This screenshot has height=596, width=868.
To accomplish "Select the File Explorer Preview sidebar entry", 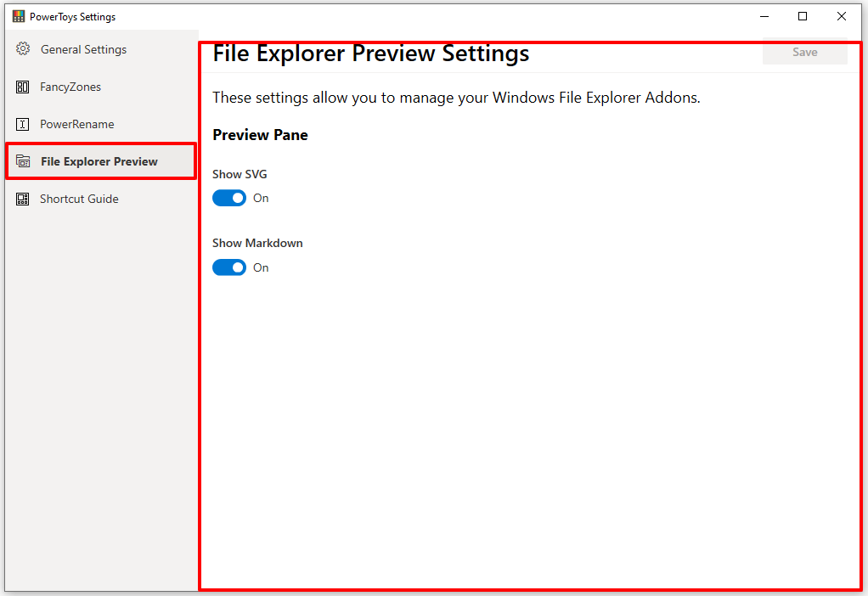I will pos(98,161).
